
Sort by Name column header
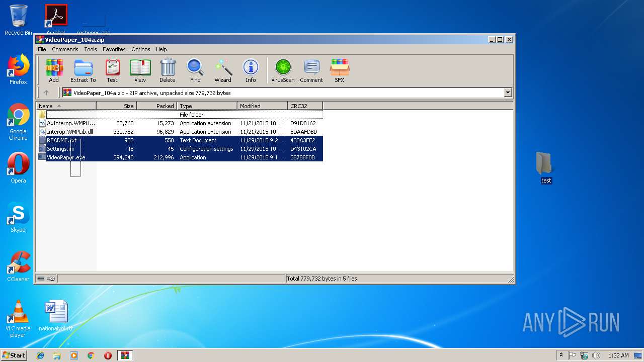[66, 106]
